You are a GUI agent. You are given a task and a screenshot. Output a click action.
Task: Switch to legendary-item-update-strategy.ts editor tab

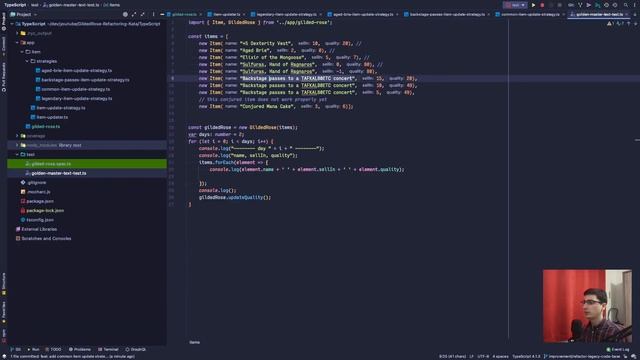pos(286,14)
